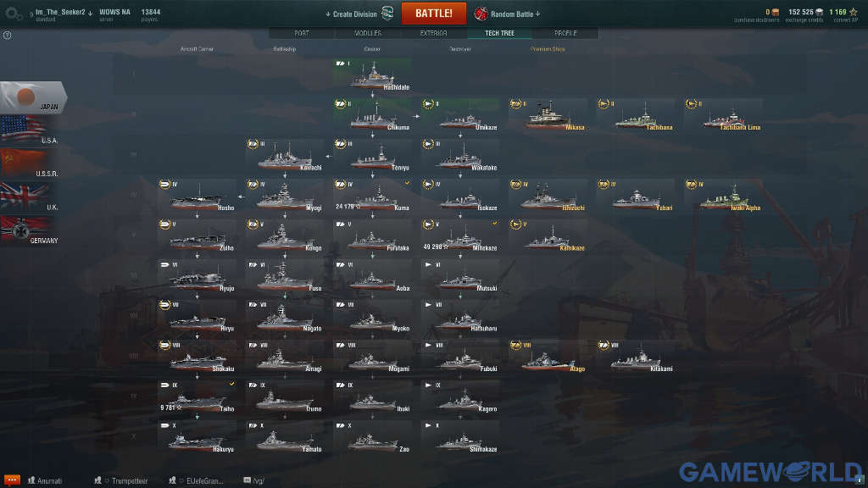Viewport: 868px width, 488px height.
Task: Select the Germany nation flag
Action: click(x=31, y=230)
